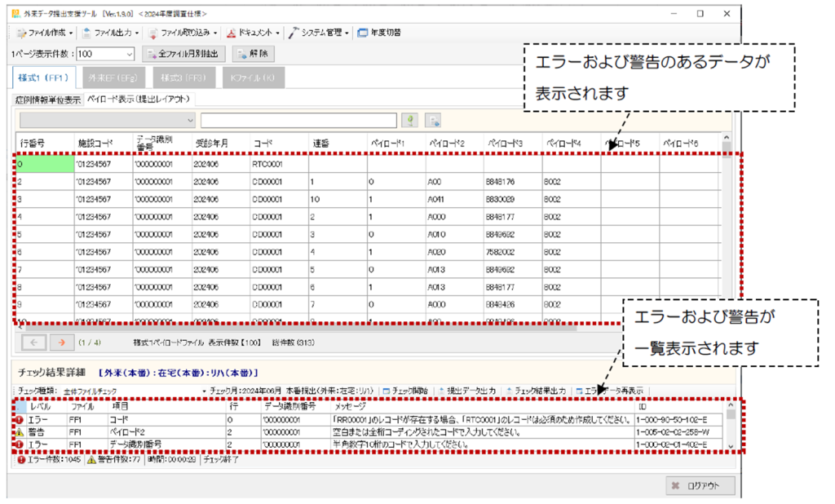The width and height of the screenshot is (835, 504).
Task: Click the ログアウト button
Action: tap(700, 486)
